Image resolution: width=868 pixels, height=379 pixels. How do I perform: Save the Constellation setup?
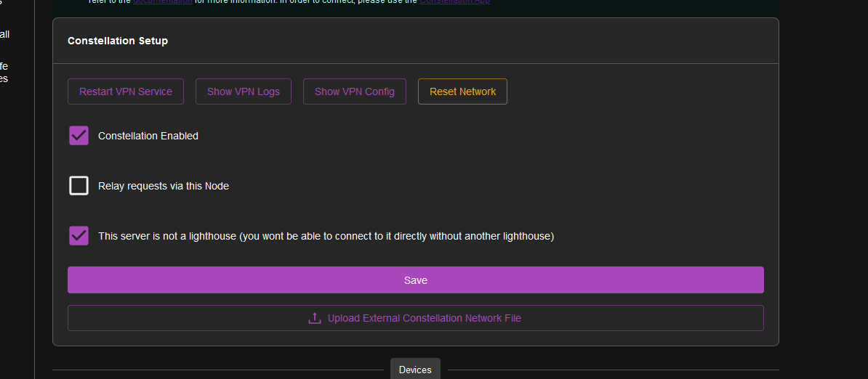click(416, 280)
